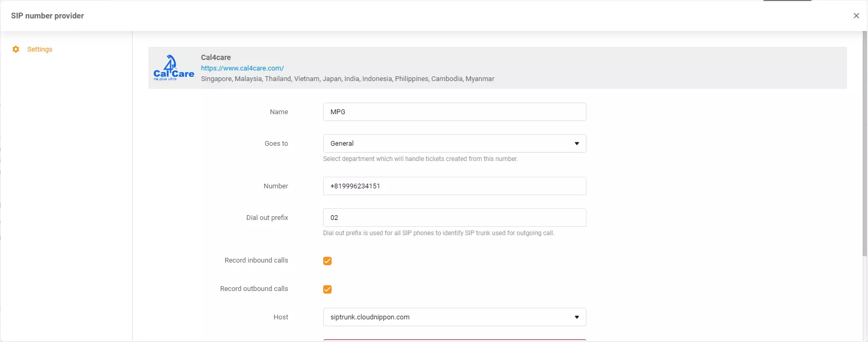This screenshot has height=342, width=868.
Task: Focus the Dial out prefix field
Action: click(x=454, y=218)
